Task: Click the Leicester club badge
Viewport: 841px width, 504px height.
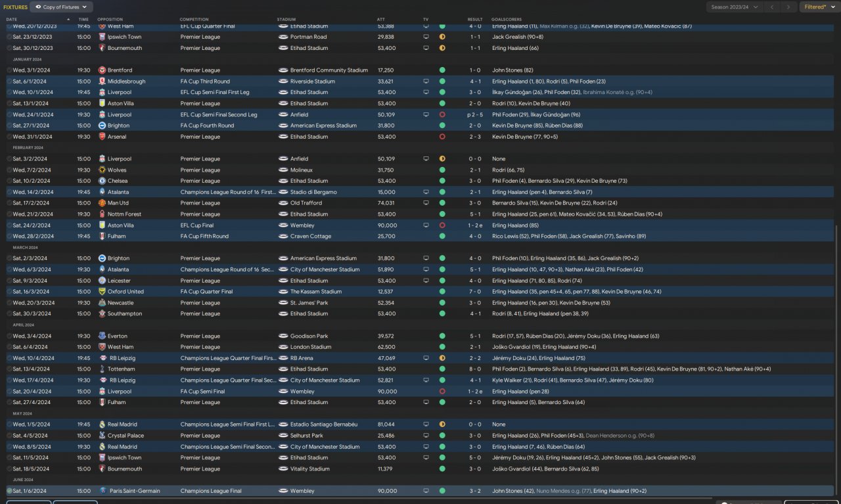Action: (102, 281)
